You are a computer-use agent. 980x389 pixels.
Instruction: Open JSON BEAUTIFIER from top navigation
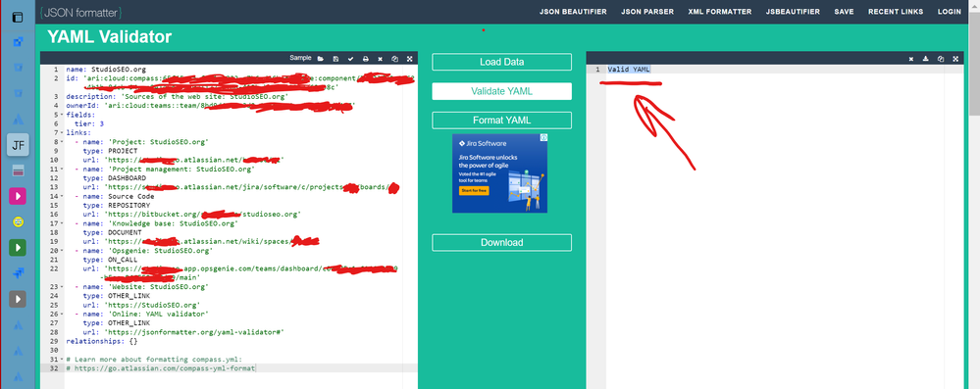click(573, 12)
